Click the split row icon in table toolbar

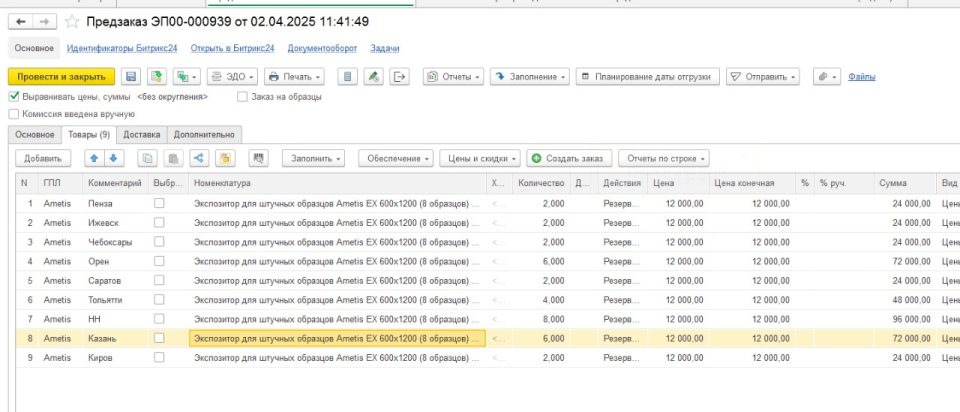(x=199, y=158)
